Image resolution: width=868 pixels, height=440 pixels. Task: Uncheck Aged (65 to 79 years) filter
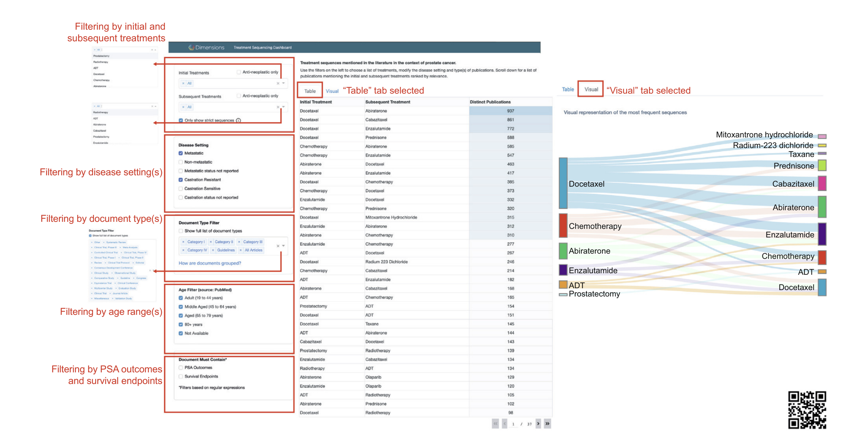click(x=181, y=316)
